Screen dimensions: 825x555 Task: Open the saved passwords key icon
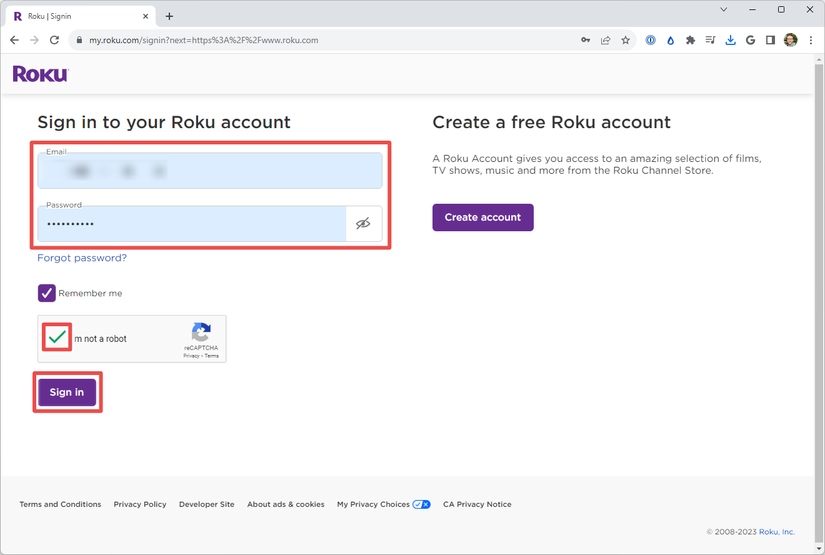click(585, 40)
